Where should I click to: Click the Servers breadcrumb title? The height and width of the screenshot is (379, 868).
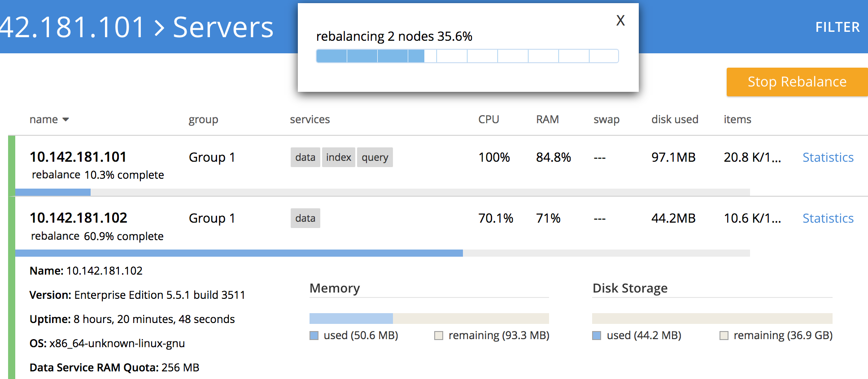coord(223,28)
